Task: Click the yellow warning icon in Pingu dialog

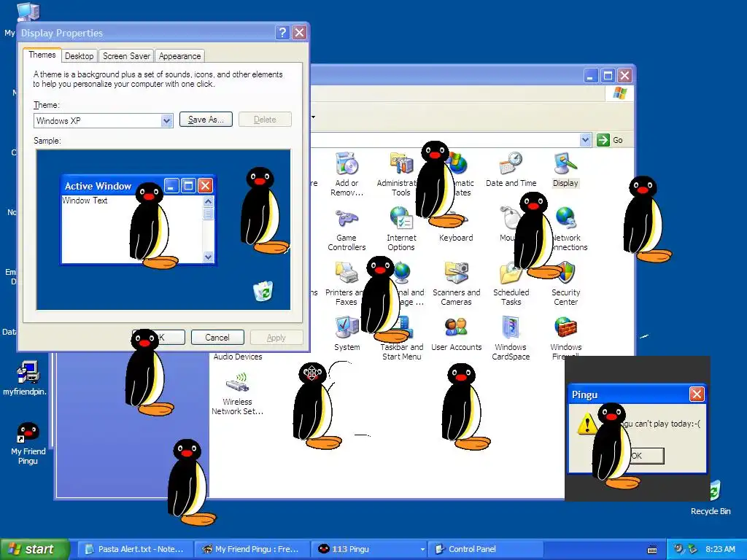Action: [x=587, y=424]
